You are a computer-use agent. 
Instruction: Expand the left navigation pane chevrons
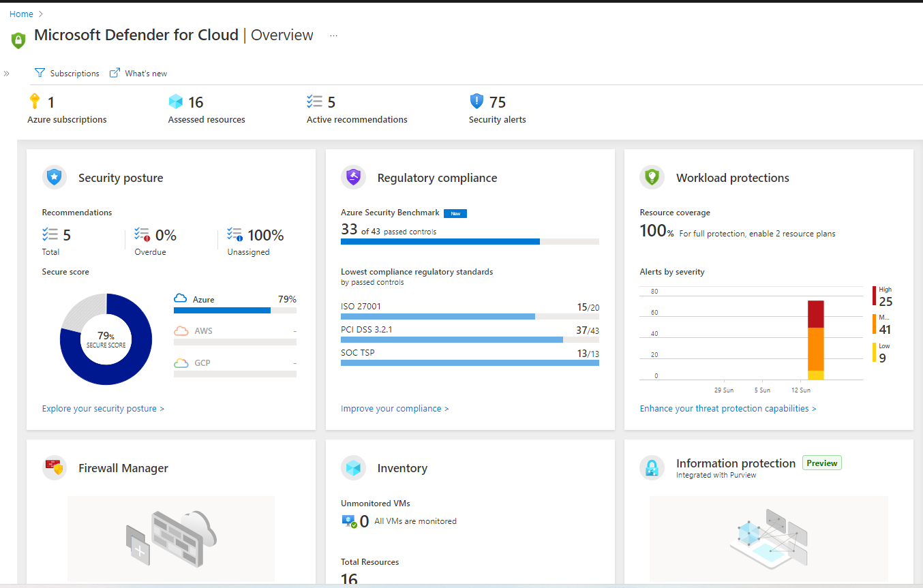point(6,73)
